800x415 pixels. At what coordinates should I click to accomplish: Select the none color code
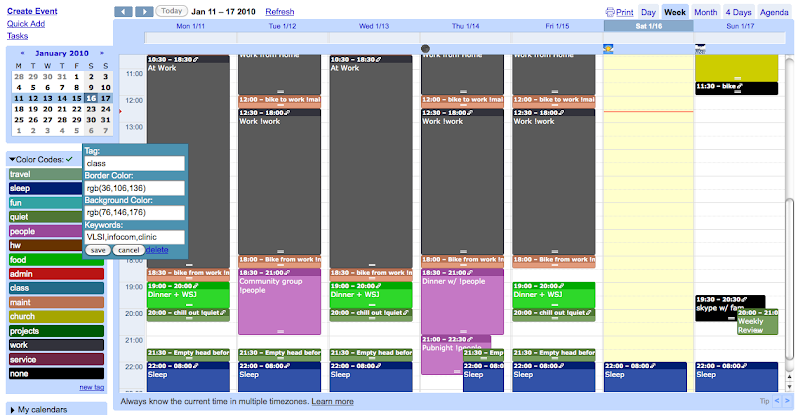56,374
